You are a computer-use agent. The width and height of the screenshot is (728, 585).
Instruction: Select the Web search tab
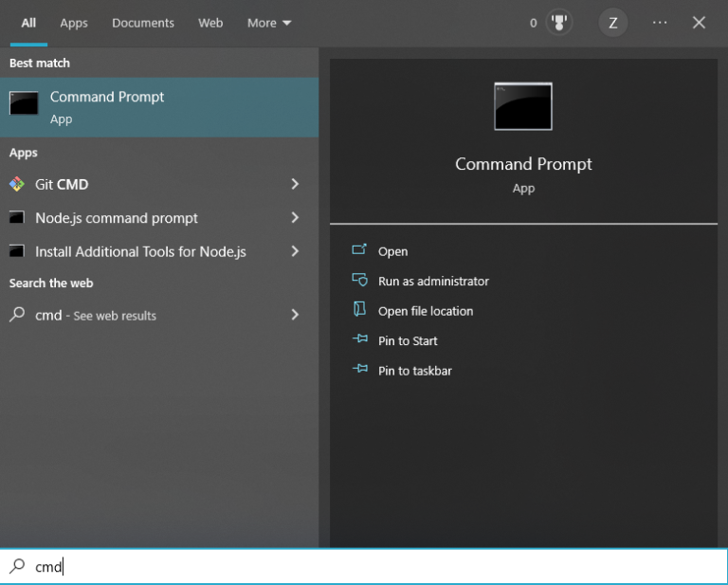[x=210, y=23]
